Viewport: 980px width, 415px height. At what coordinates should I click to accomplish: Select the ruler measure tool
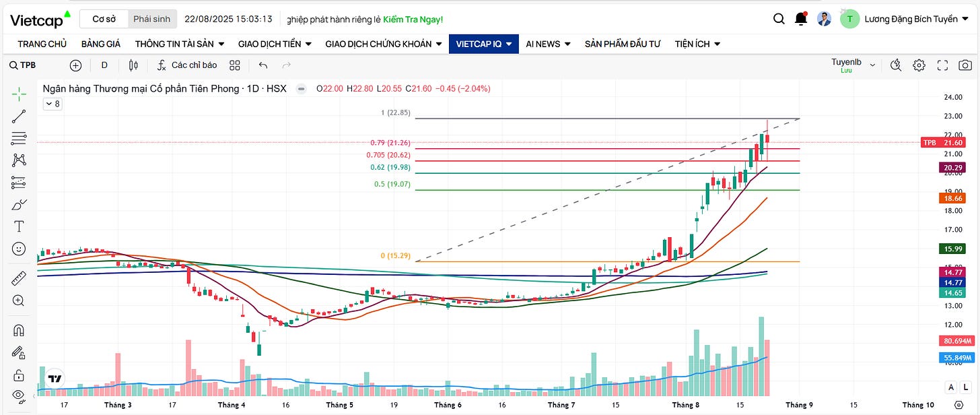[x=19, y=278]
